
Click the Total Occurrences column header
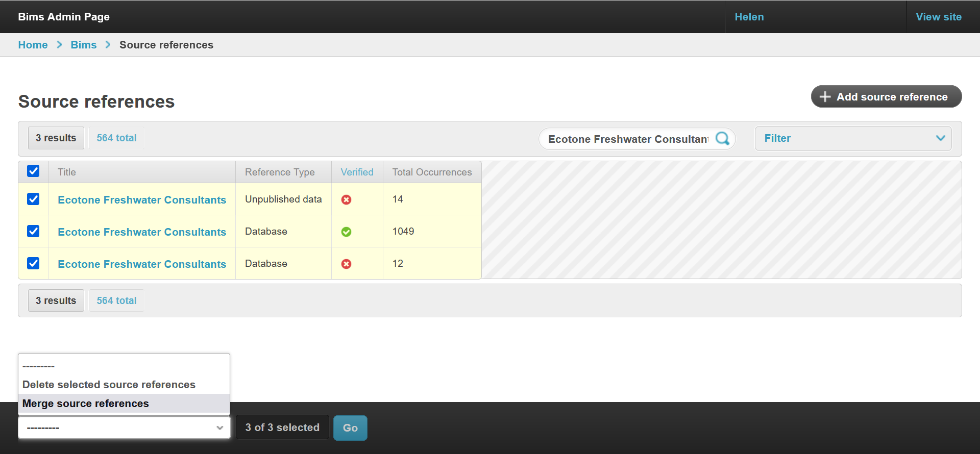(432, 172)
